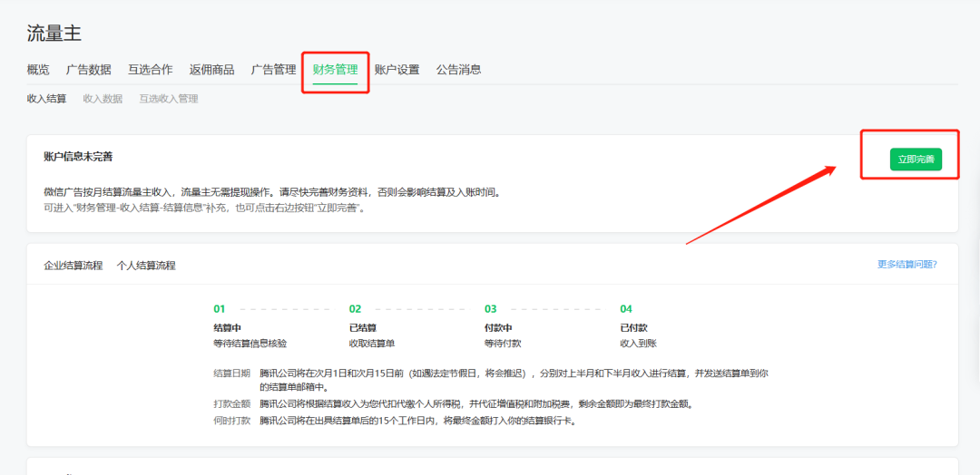The height and width of the screenshot is (475, 980).
Task: Click the 收入到账 text
Action: pyautogui.click(x=638, y=344)
